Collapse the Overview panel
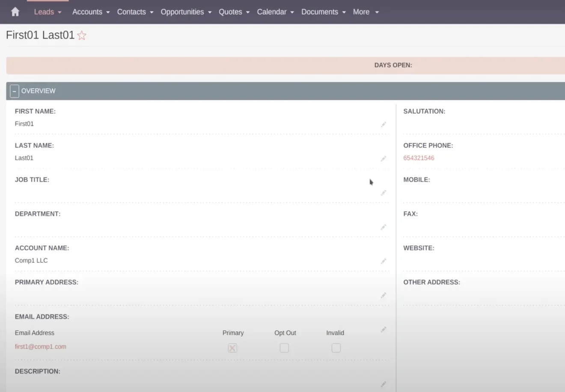Viewport: 565px width, 392px height. (14, 91)
